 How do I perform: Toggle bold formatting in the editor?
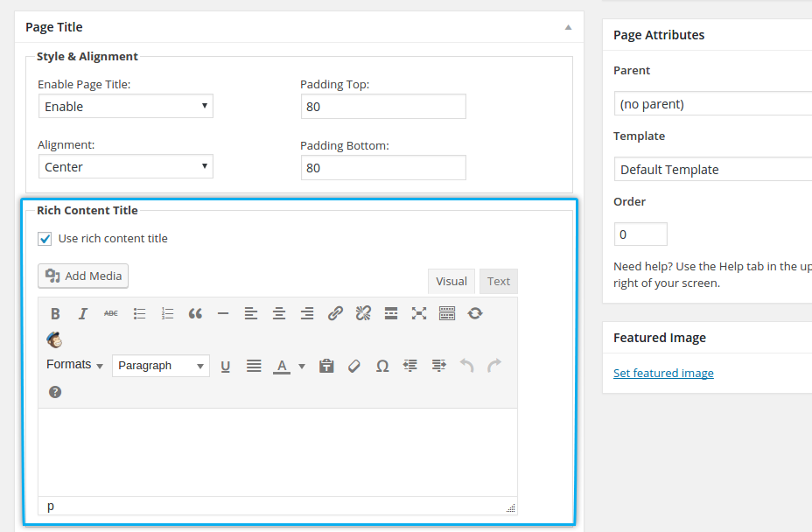[x=55, y=313]
